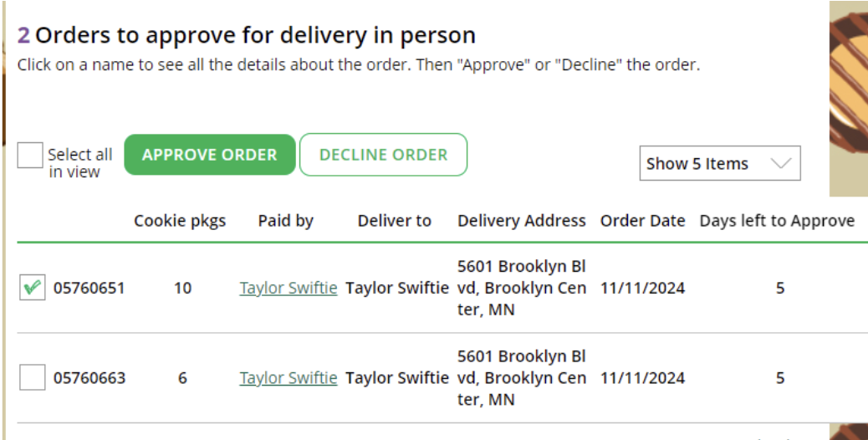Click the purple 2 orders count
The image size is (868, 440).
pos(23,35)
